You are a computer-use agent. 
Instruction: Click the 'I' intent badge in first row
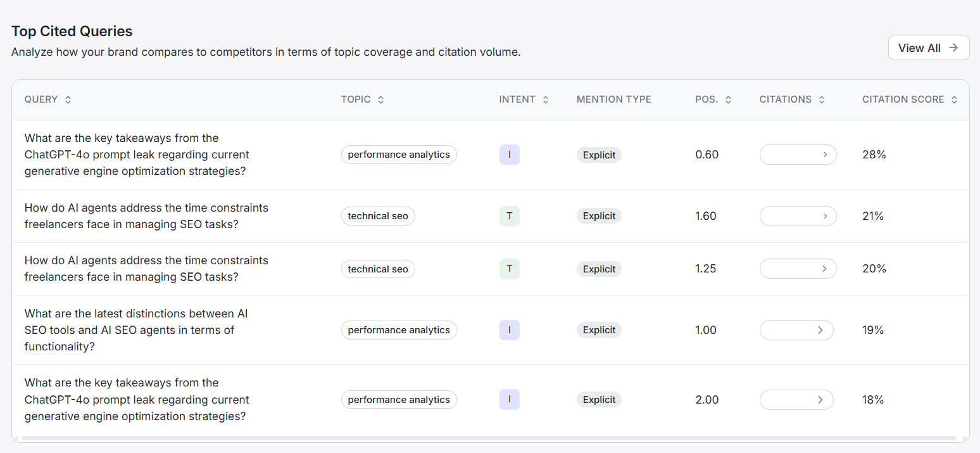509,155
